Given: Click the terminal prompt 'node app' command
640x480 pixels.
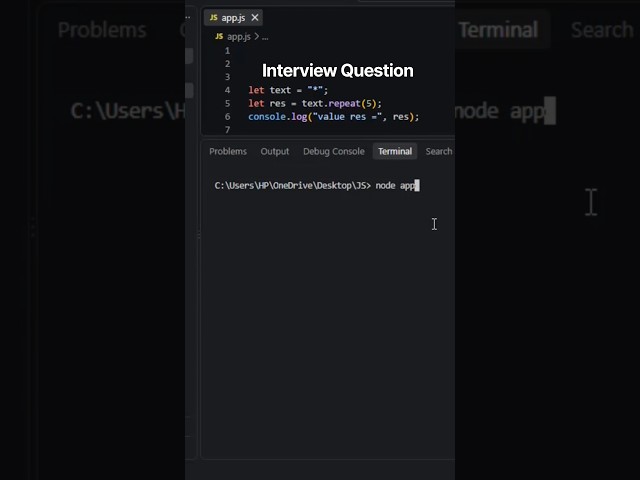Looking at the screenshot, I should [396, 186].
